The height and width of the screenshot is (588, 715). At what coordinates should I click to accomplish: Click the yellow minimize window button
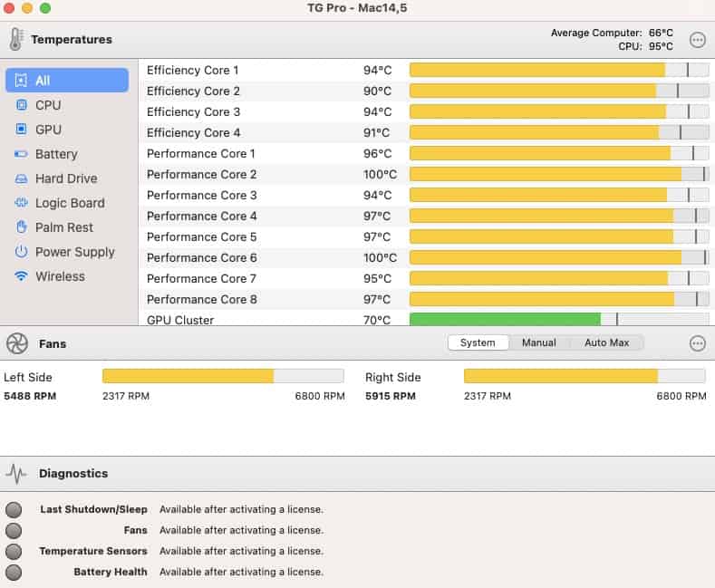click(27, 8)
